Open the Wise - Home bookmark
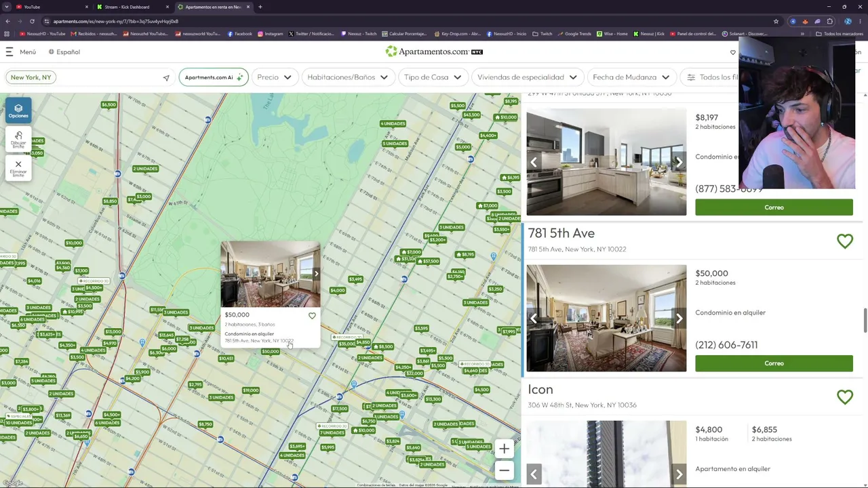This screenshot has width=868, height=488. click(612, 34)
